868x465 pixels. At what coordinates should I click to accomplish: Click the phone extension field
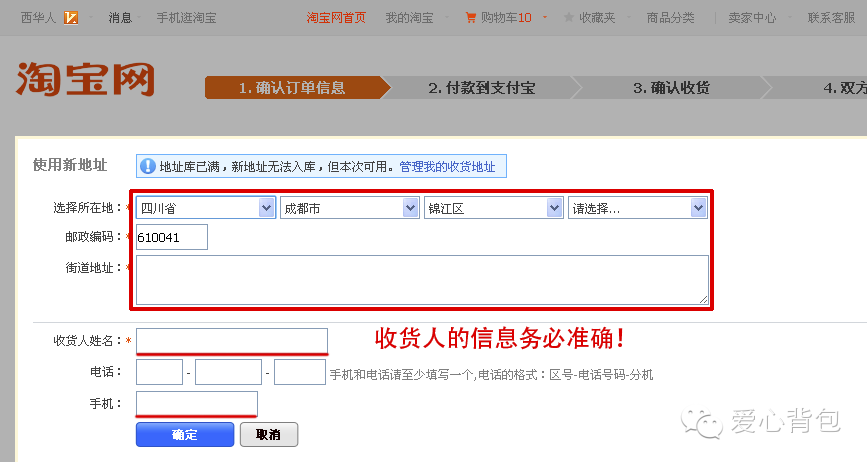click(299, 372)
